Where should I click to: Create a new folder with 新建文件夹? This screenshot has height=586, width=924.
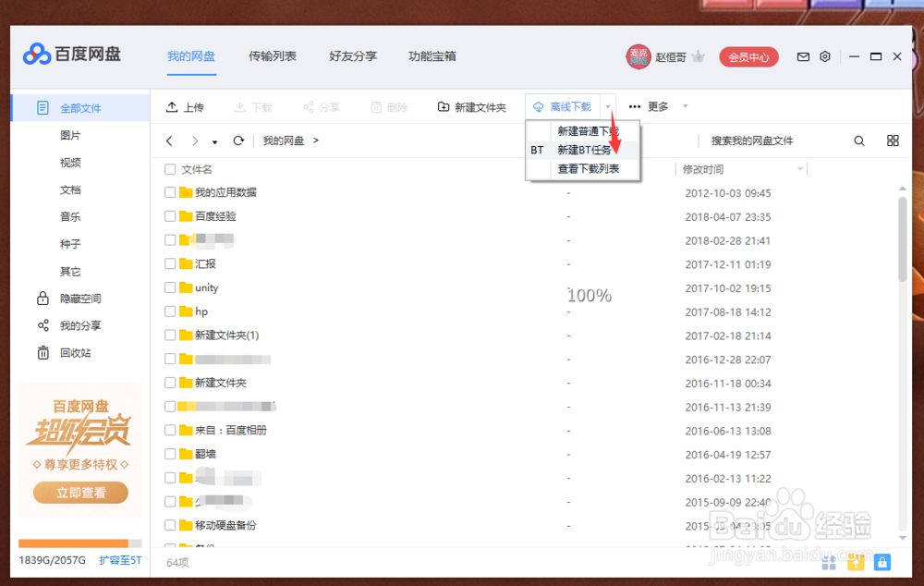[x=472, y=106]
